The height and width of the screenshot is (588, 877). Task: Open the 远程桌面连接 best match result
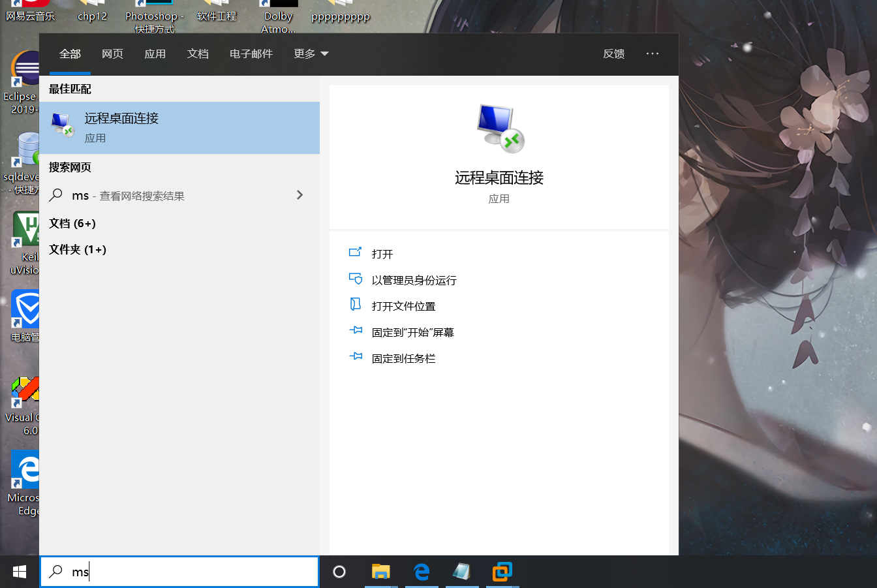tap(179, 128)
